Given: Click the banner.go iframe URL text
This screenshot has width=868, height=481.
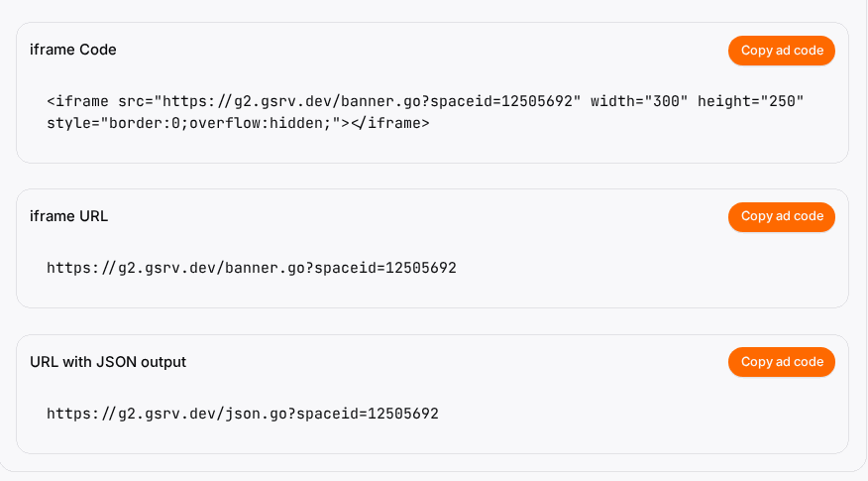Looking at the screenshot, I should click(252, 268).
